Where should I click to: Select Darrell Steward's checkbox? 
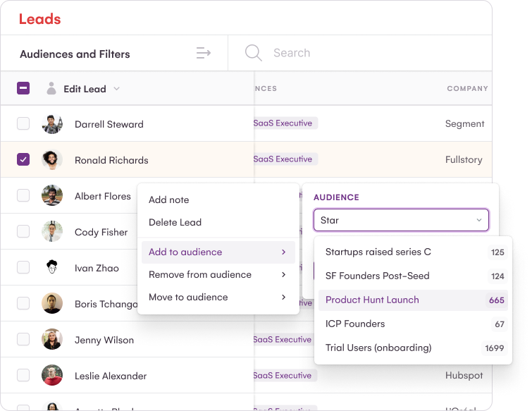[x=23, y=123]
